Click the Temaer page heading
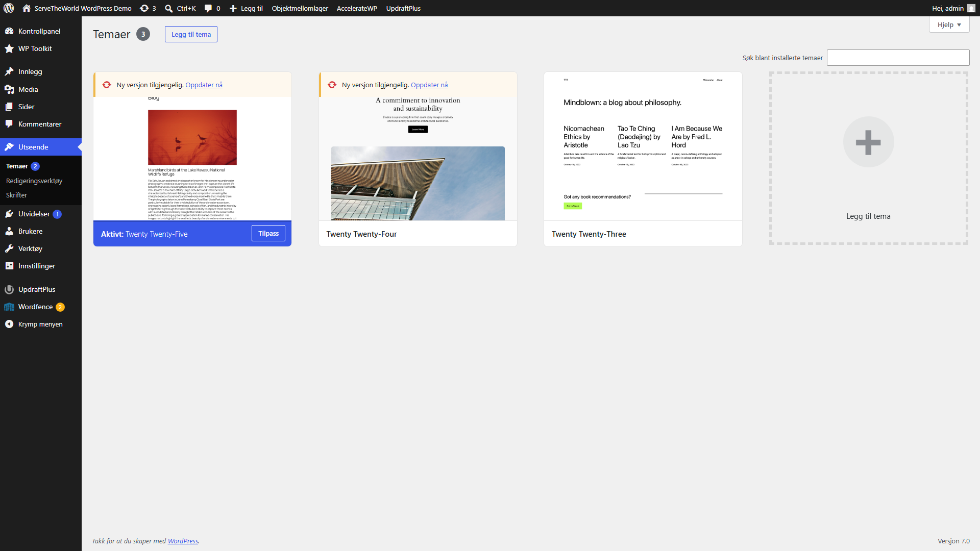This screenshot has width=980, height=551. [112, 34]
